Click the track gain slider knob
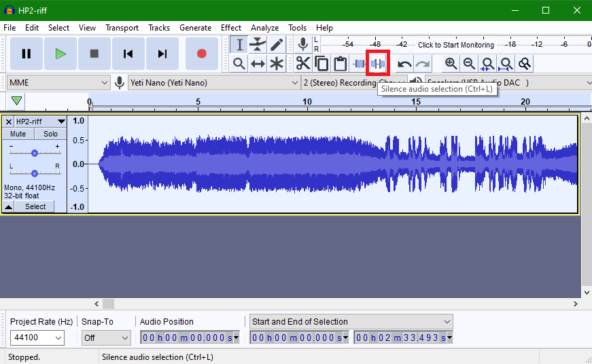Image resolution: width=592 pixels, height=364 pixels. pos(35,153)
